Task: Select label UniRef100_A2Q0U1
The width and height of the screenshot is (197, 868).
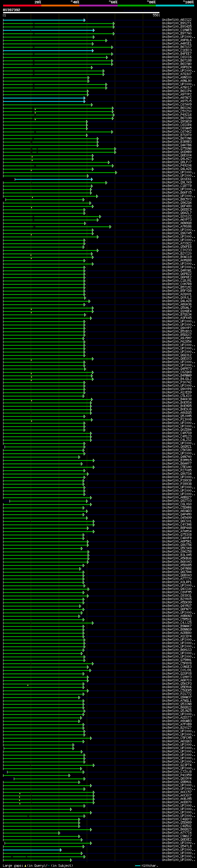Action: click(177, 294)
